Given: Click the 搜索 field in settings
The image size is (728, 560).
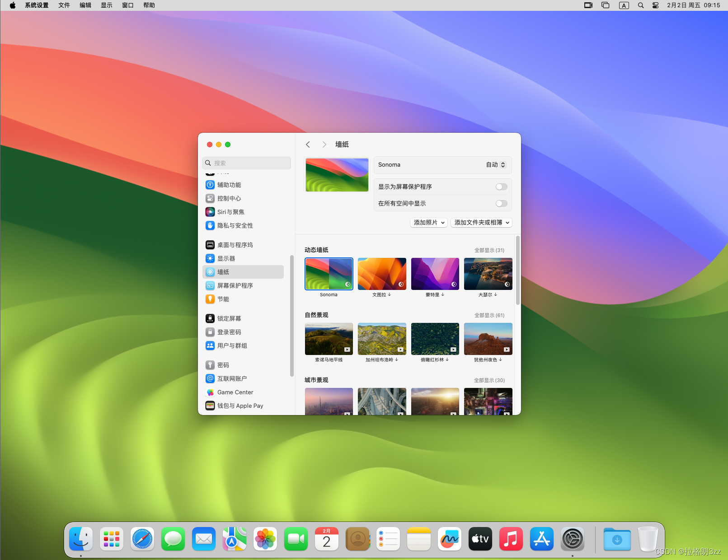Looking at the screenshot, I should click(x=246, y=163).
